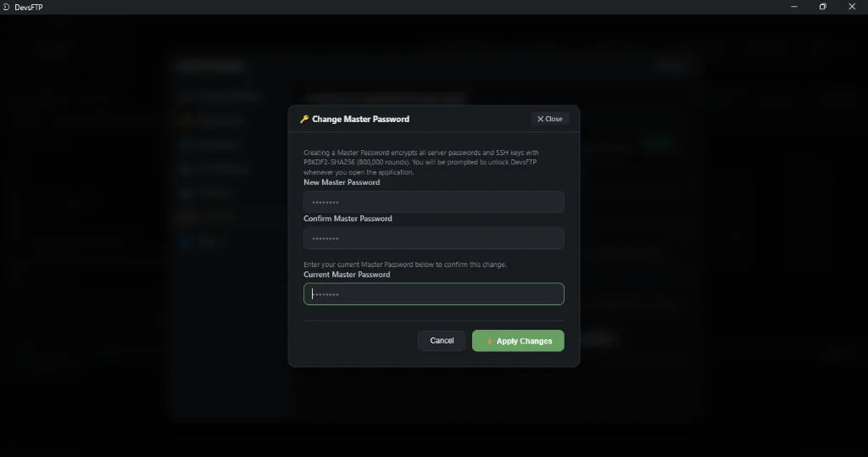Minimize the DevsFTP window
868x457 pixels.
(x=794, y=7)
